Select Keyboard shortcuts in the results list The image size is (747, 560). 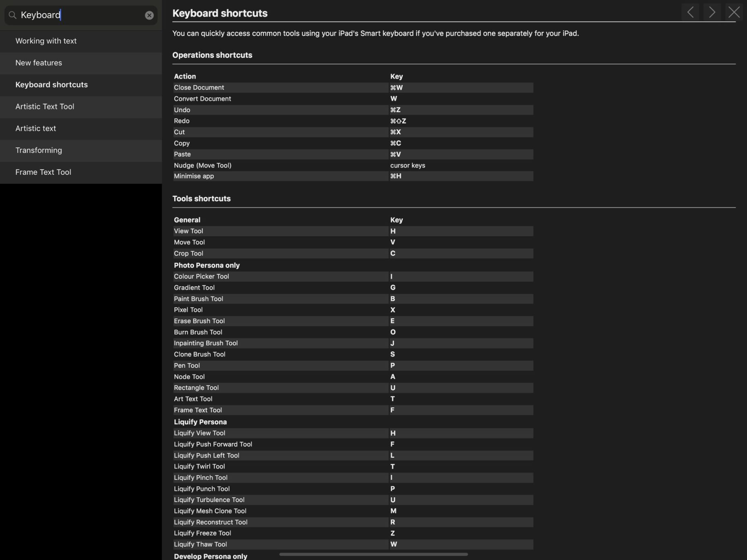[x=51, y=85]
